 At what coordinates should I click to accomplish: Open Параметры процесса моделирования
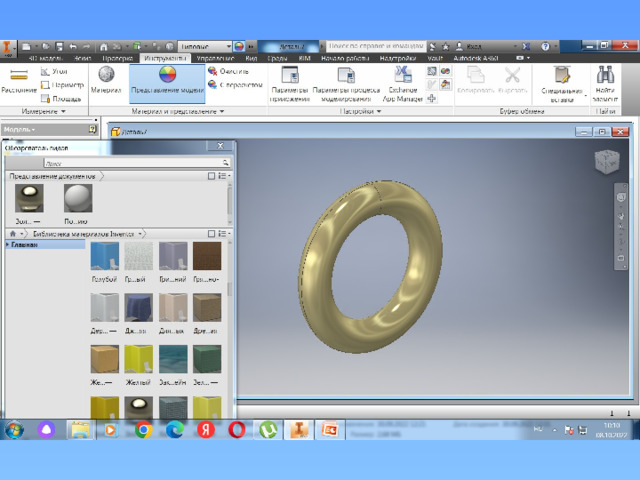pos(345,81)
